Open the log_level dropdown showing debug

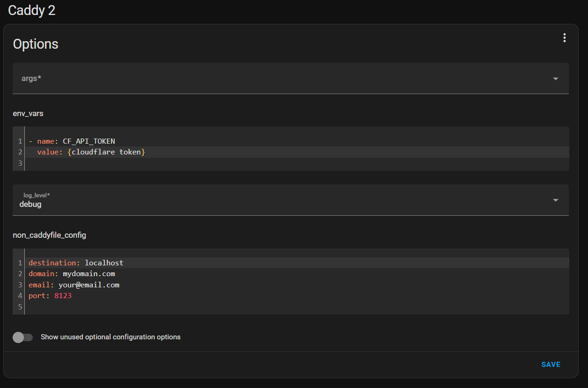pos(281,200)
